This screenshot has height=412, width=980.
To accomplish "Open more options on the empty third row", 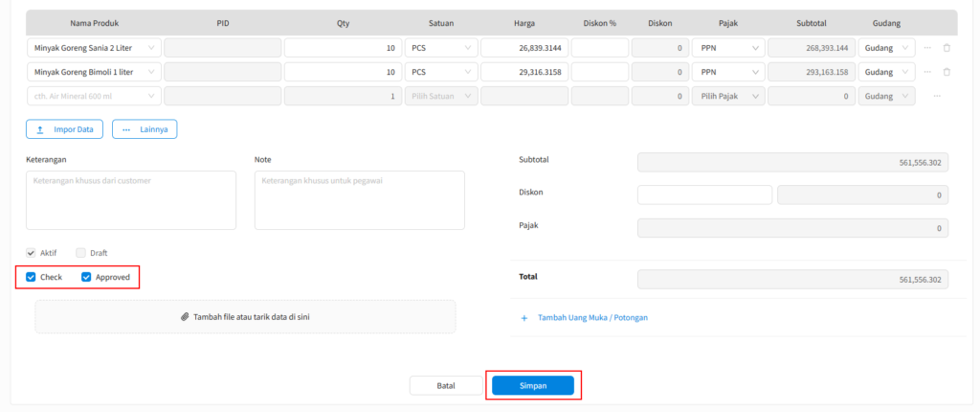I will (x=937, y=96).
